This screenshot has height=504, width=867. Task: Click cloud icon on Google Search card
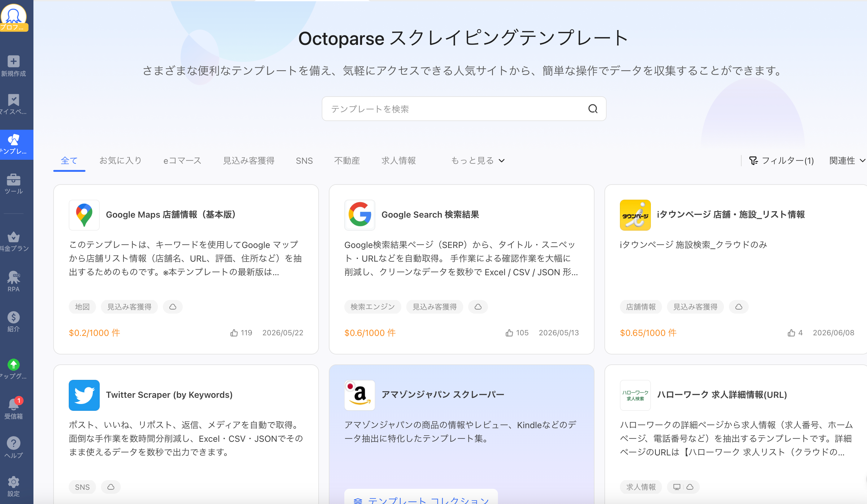pos(478,307)
